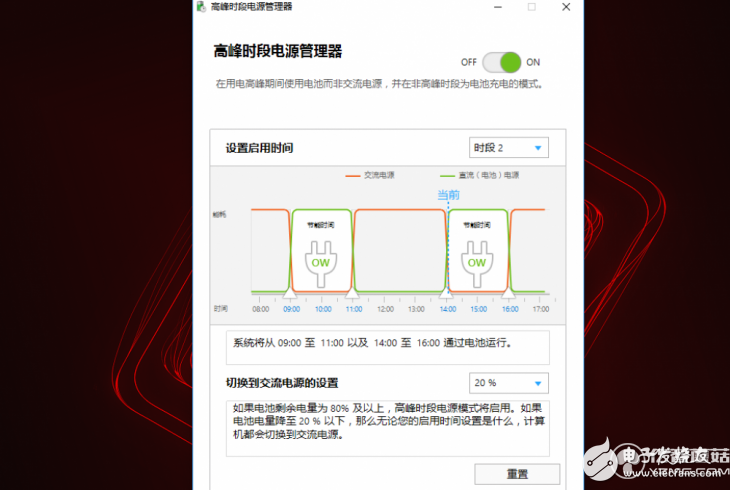Click the second OW plug icon near 15:00
The width and height of the screenshot is (730, 490).
(x=477, y=261)
